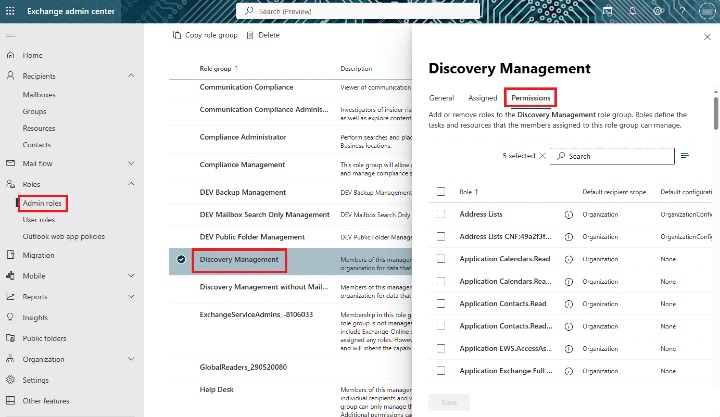Open the settings gear in the header
720x417 pixels.
[x=658, y=11]
